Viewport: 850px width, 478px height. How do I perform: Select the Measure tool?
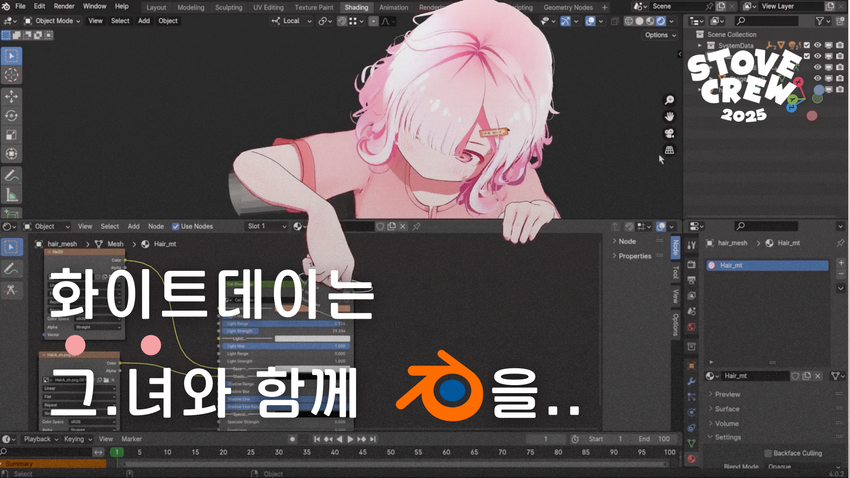[x=11, y=195]
